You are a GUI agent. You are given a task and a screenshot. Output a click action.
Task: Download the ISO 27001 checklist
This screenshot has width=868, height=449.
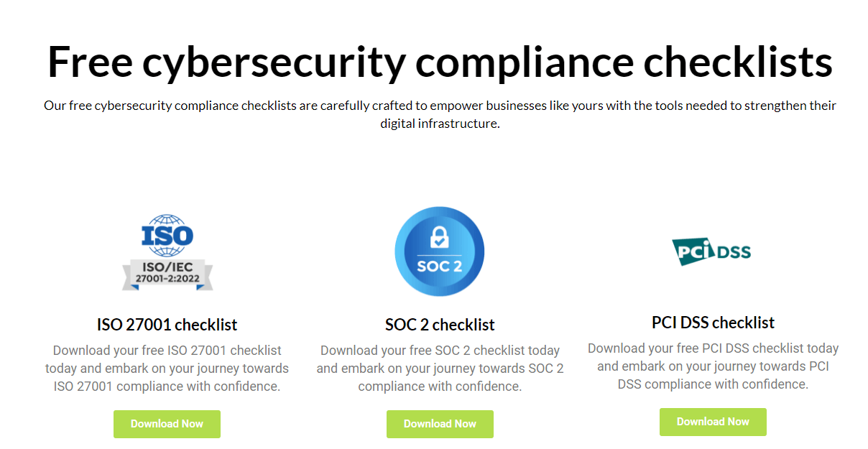click(167, 424)
